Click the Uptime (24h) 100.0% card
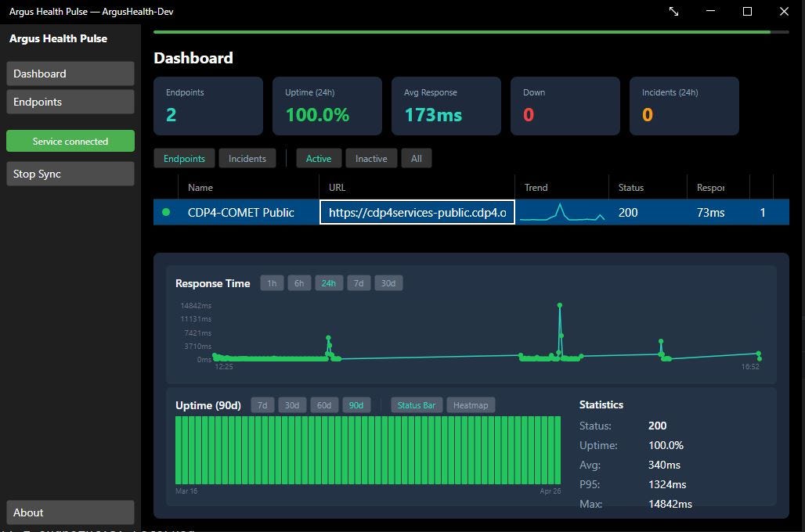805x532 pixels. 327,106
